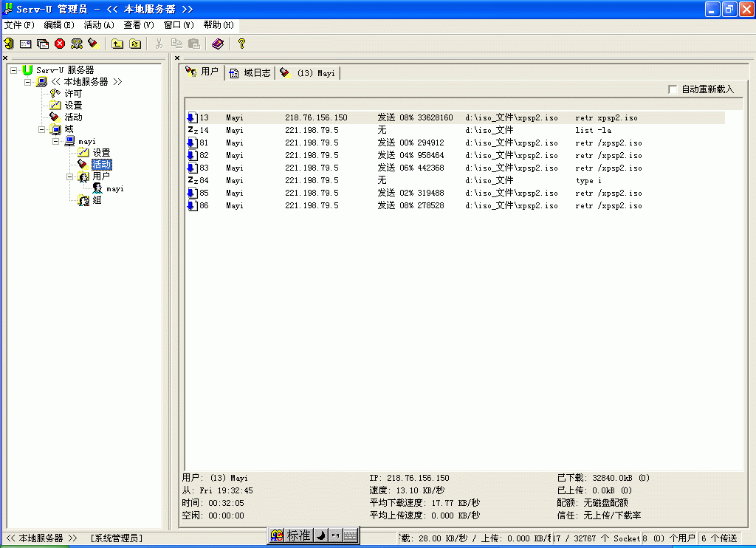Click '[系统管理员]' in the status bar
Screen dimensions: 756x548
click(x=116, y=538)
